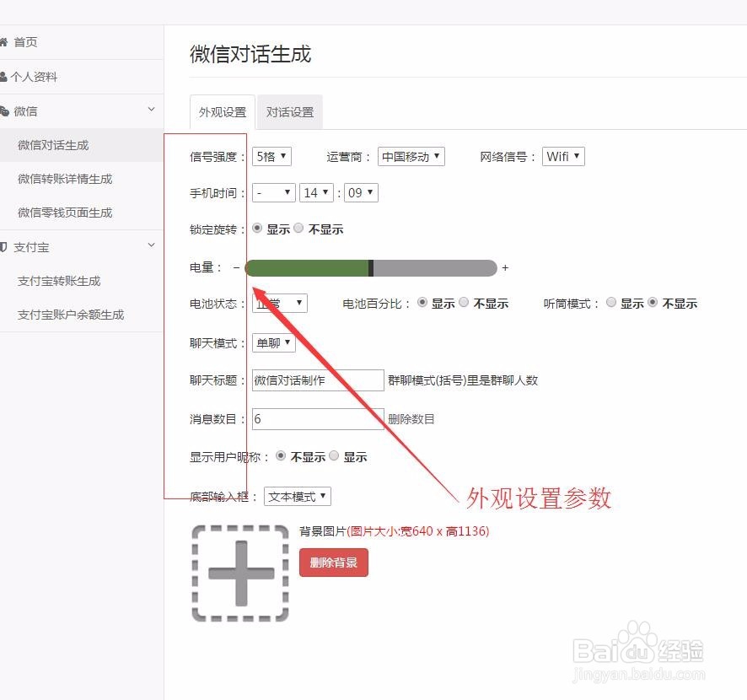The width and height of the screenshot is (747, 700).
Task: Click the grey part of the 电量 slider
Action: [x=435, y=268]
